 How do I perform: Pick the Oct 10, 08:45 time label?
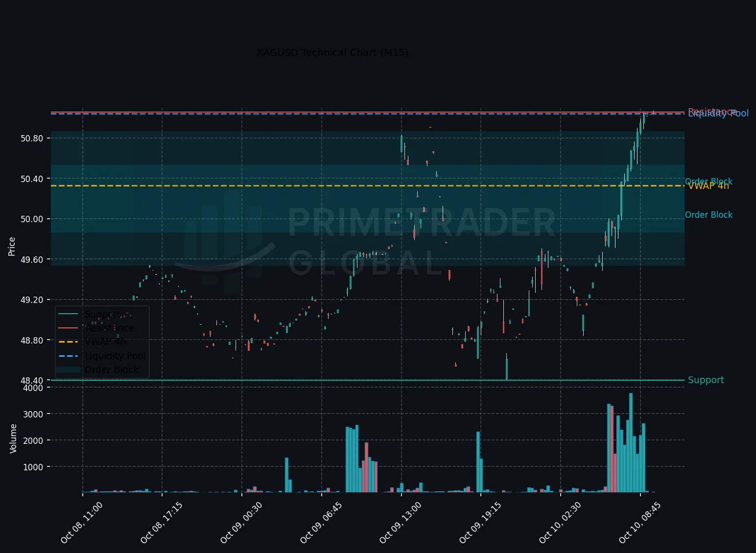(640, 523)
